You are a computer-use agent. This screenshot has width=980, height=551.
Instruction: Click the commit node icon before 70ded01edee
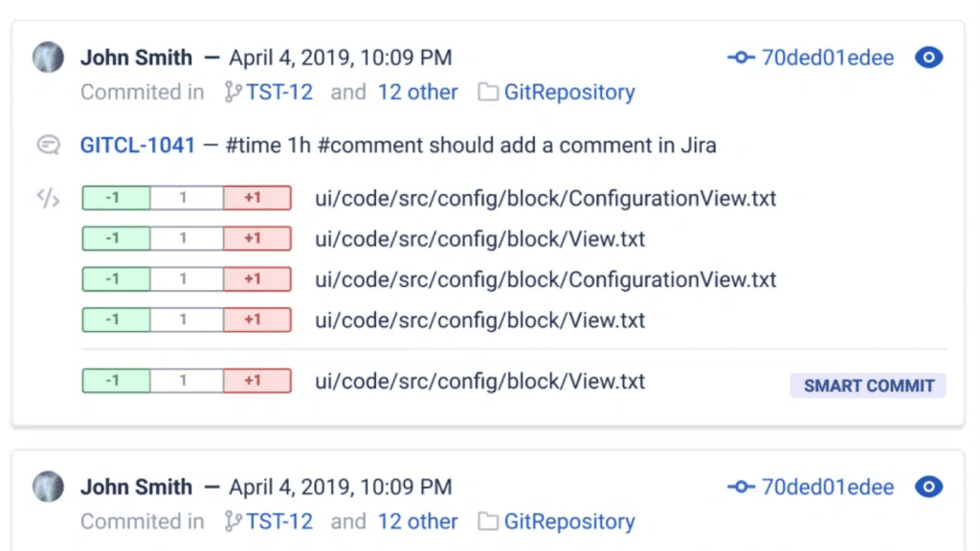coord(741,57)
